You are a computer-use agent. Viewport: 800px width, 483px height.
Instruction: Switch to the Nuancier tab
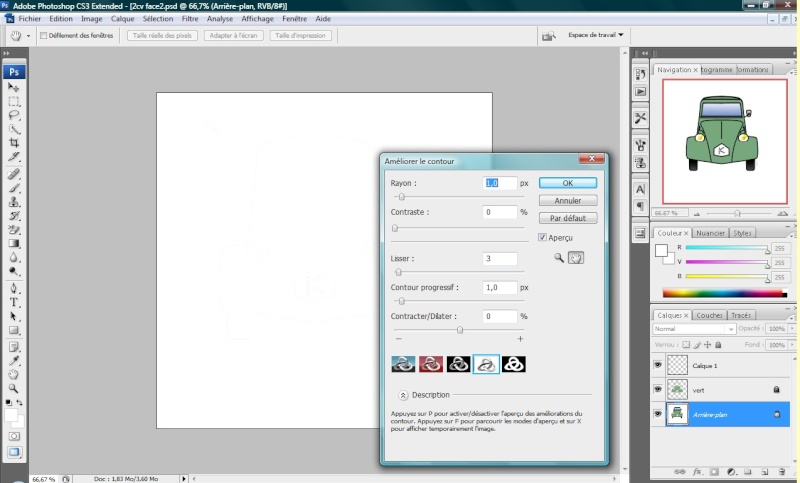[710, 233]
